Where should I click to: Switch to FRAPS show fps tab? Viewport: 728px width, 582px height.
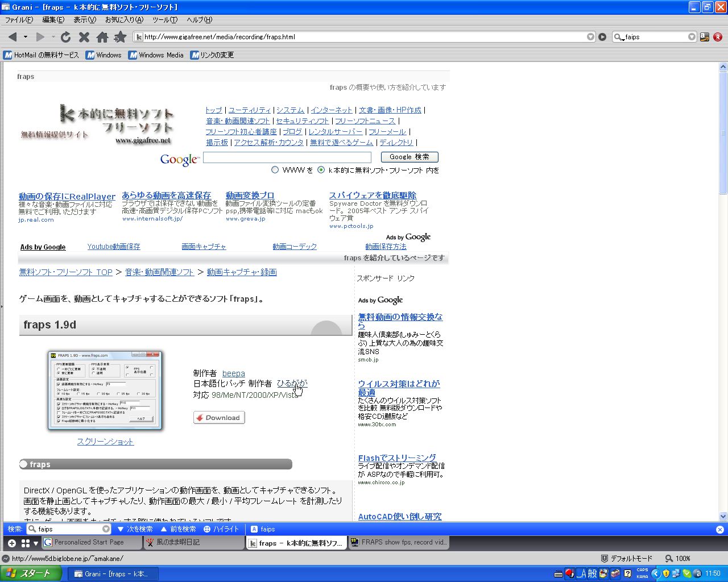point(398,543)
